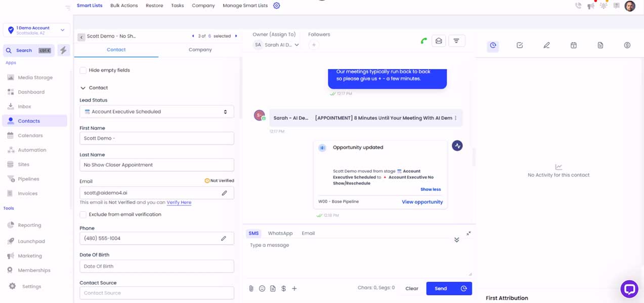Screen dimensions: 644x303
Task: Click the View opportunity link
Action: pyautogui.click(x=422, y=202)
